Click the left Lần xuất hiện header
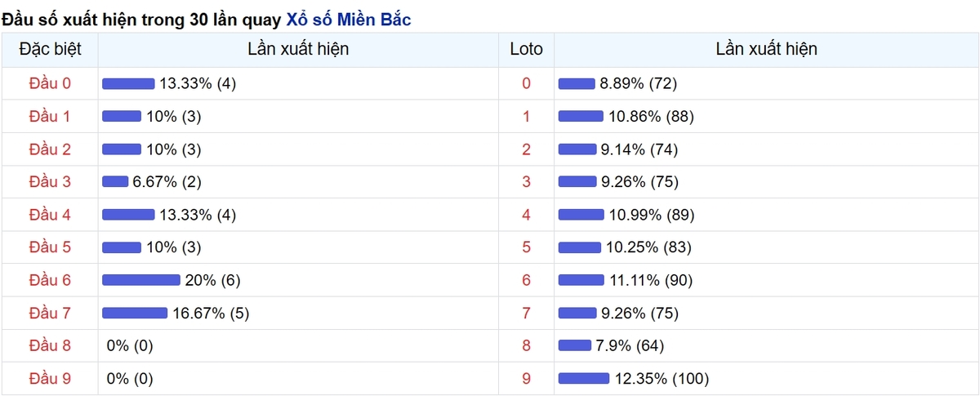The width and height of the screenshot is (980, 396). point(298,49)
